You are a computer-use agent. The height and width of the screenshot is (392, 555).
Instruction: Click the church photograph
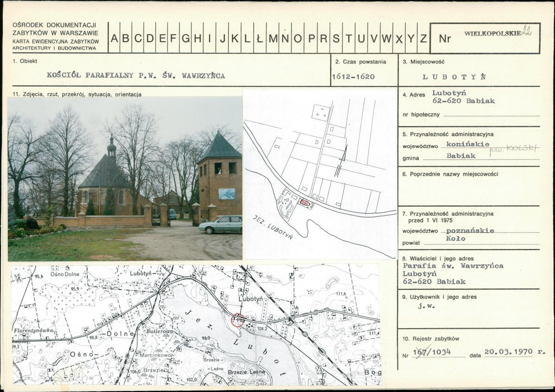click(x=125, y=179)
